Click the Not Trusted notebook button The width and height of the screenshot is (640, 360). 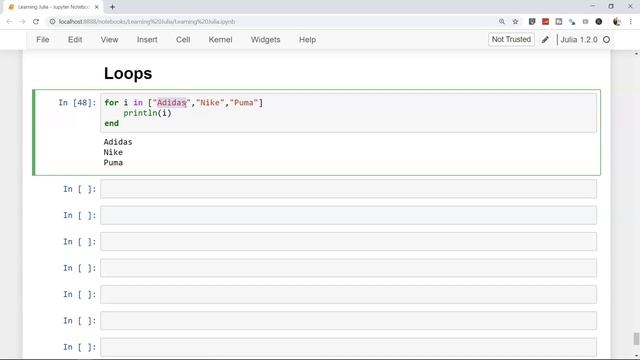pyautogui.click(x=511, y=40)
